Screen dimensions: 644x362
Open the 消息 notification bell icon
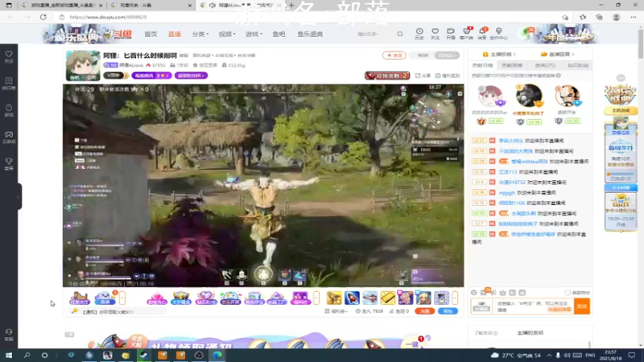(482, 34)
